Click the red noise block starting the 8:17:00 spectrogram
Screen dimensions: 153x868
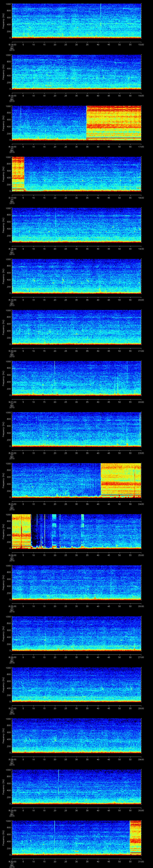pos(18,174)
